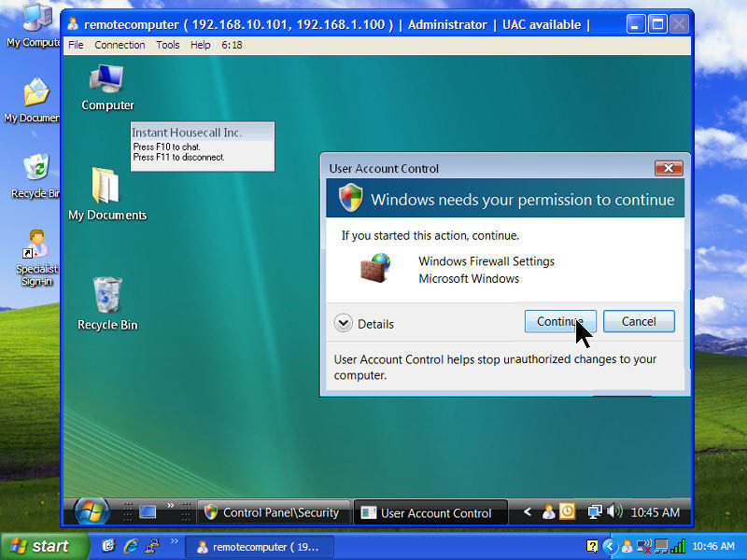Minimize the remotecomputer window
Viewport: 747px width, 560px height.
click(x=636, y=24)
